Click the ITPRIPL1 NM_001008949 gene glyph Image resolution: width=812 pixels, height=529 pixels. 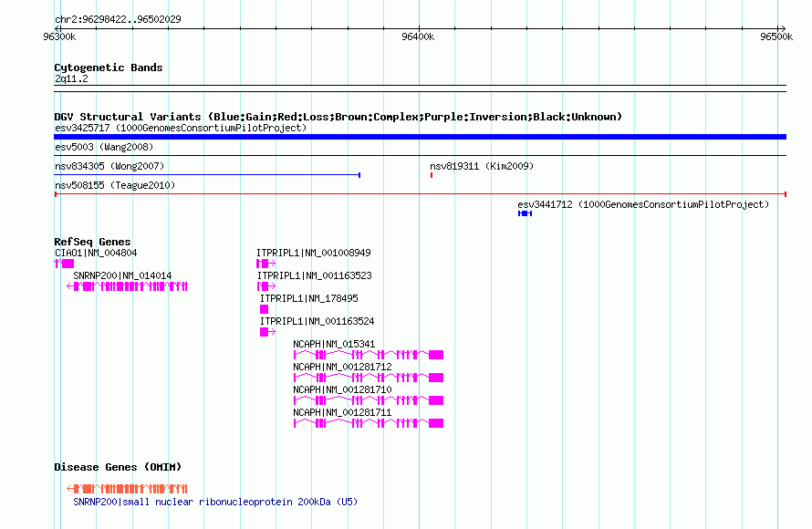[265, 264]
